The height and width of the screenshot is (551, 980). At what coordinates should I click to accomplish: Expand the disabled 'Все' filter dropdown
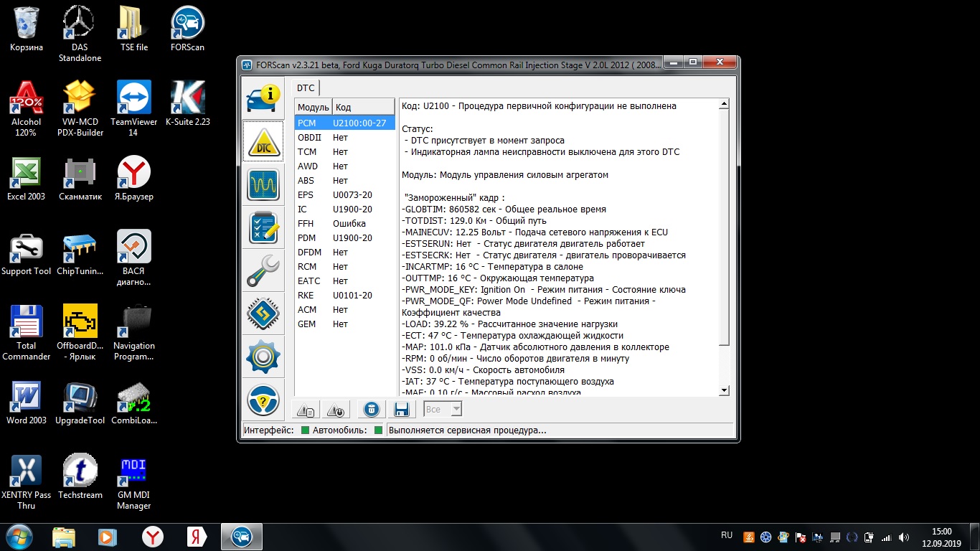pyautogui.click(x=443, y=410)
